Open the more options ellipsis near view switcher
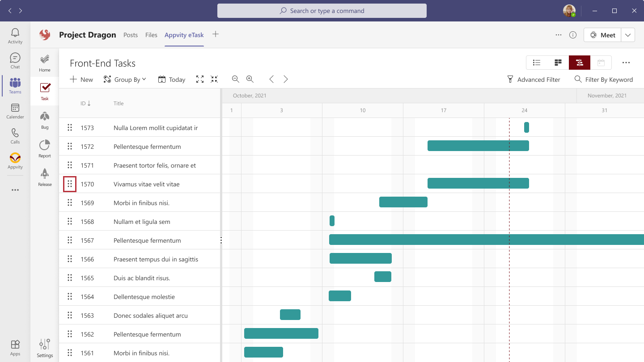Screen dimensions: 644x362 click(626, 63)
